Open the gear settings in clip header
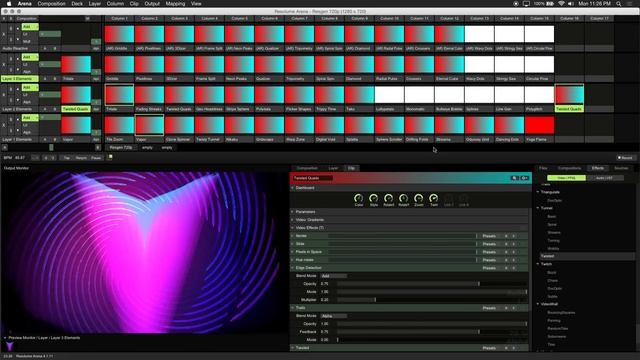 [525, 178]
